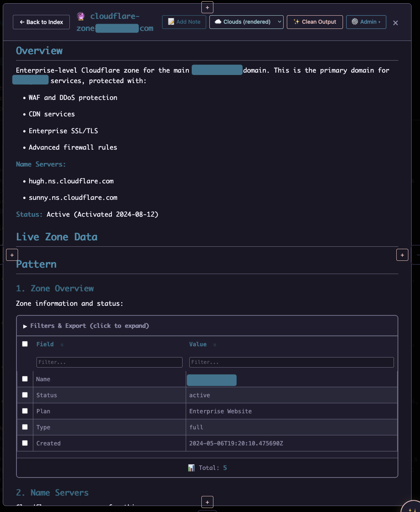Click the Field column filter input

coord(109,362)
